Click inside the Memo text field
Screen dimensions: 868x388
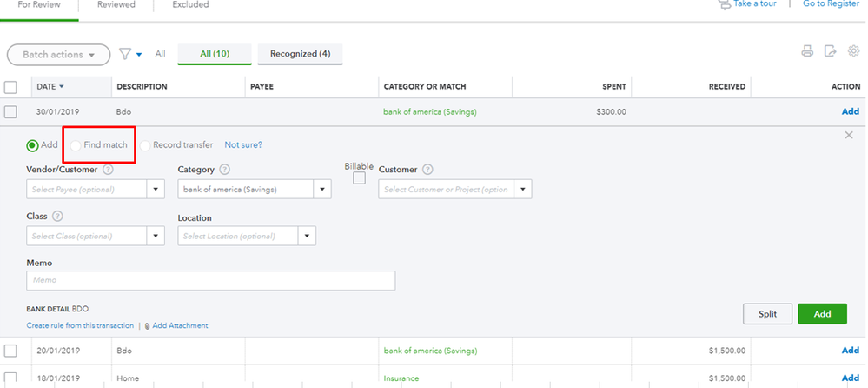(x=211, y=280)
